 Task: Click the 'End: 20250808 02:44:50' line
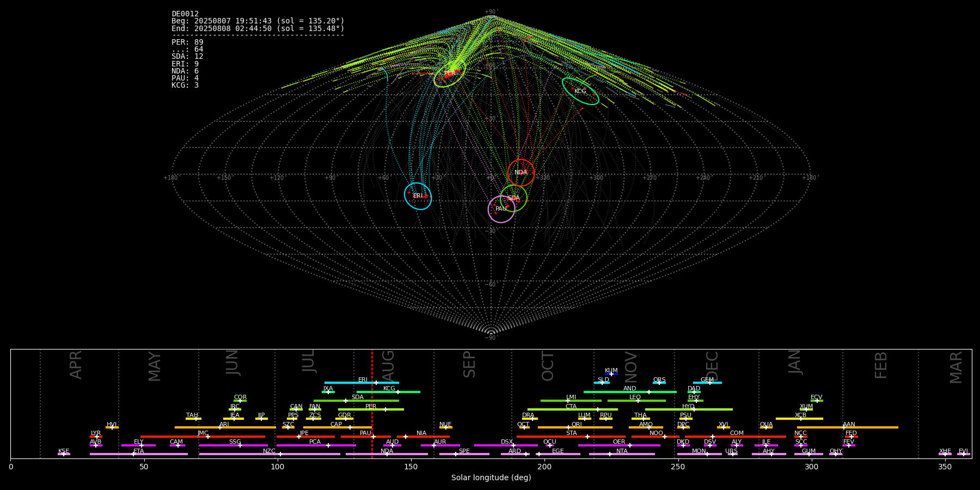pos(258,28)
